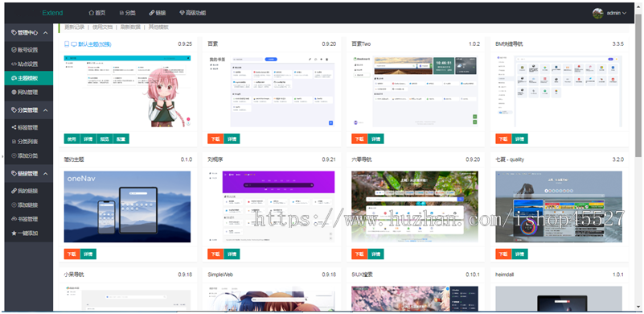Open the 其他模板 link

click(x=158, y=27)
